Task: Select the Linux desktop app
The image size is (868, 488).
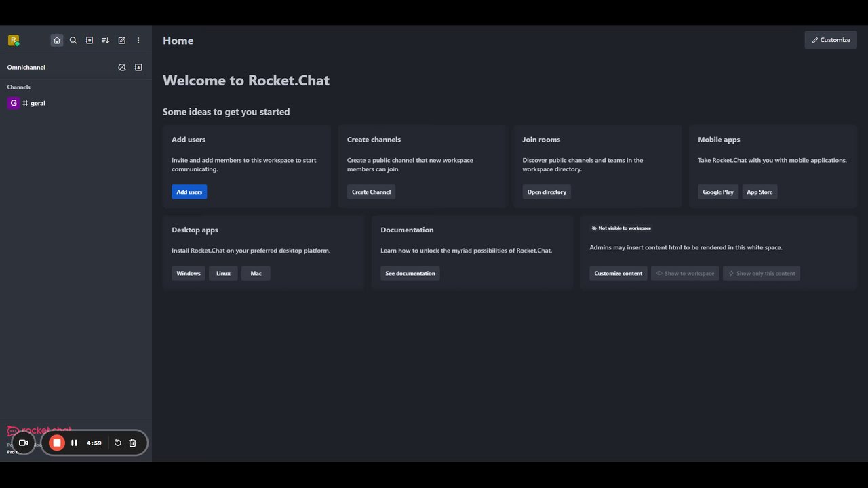Action: (x=223, y=273)
